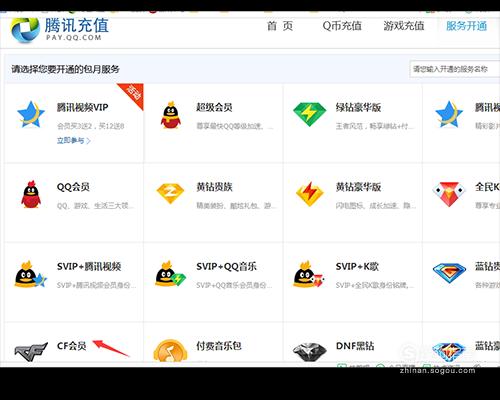500x400 pixels.
Task: Click the 黄钻贵族 yellow diamond icon
Action: pos(170,193)
